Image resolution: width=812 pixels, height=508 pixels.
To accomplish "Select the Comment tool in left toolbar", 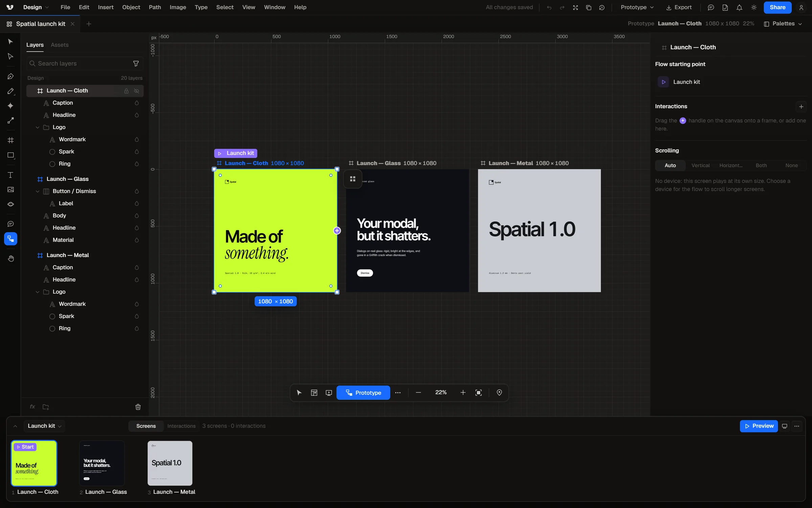I will [x=10, y=224].
